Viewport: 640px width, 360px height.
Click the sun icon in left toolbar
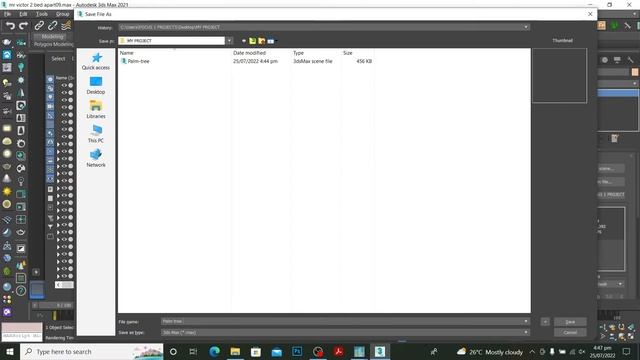[x=7, y=191]
